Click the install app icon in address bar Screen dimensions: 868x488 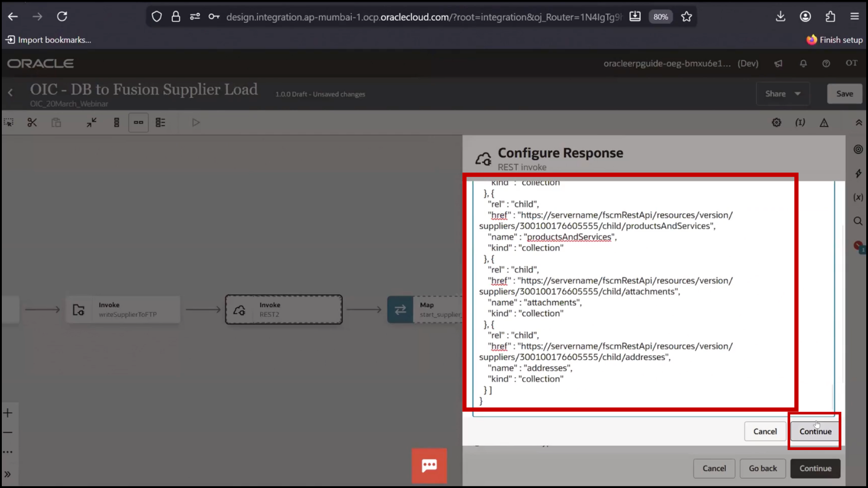pyautogui.click(x=635, y=17)
